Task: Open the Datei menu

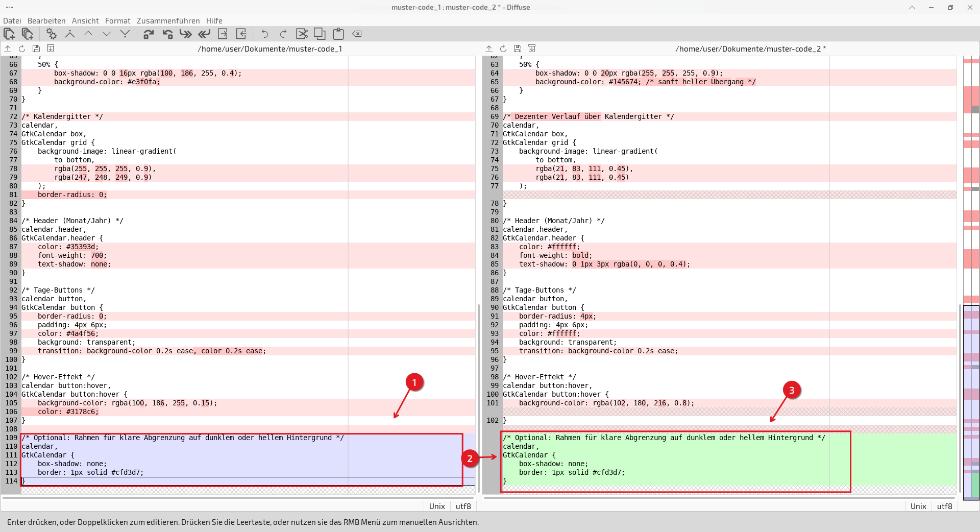Action: click(12, 21)
